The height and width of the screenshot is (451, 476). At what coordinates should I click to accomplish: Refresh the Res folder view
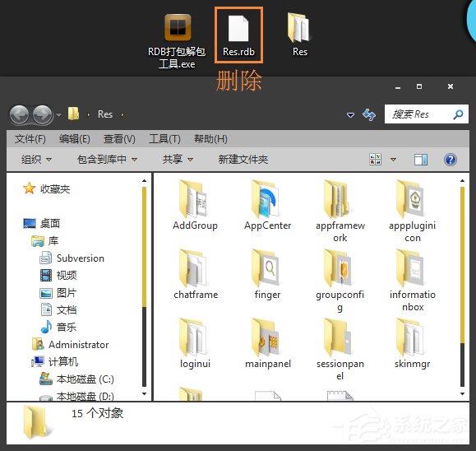pos(369,114)
